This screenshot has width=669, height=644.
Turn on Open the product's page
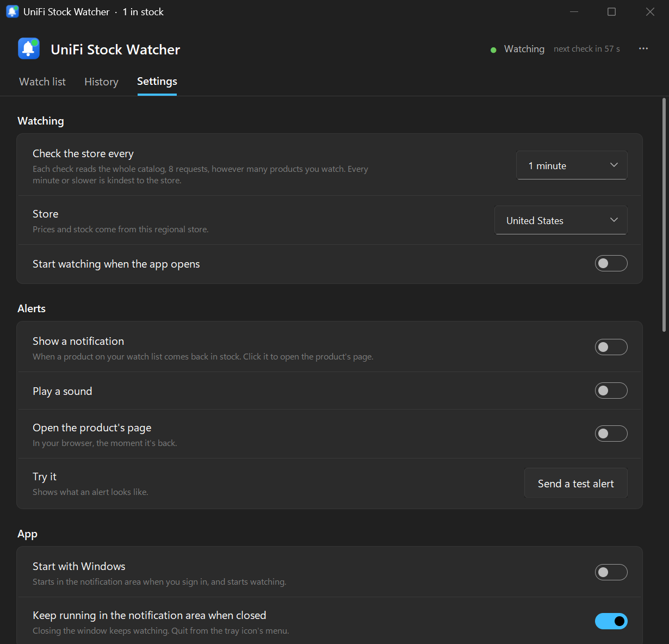[611, 434]
